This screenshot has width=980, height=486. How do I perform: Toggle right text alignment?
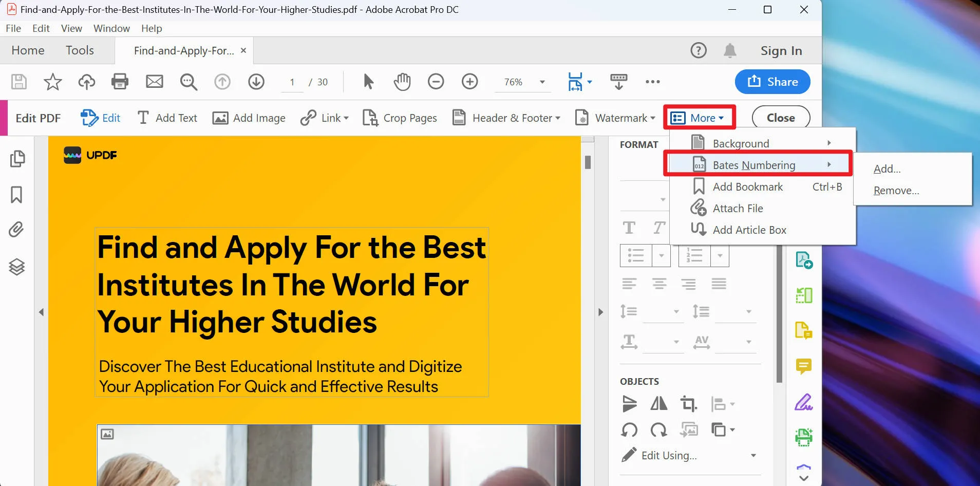(689, 284)
